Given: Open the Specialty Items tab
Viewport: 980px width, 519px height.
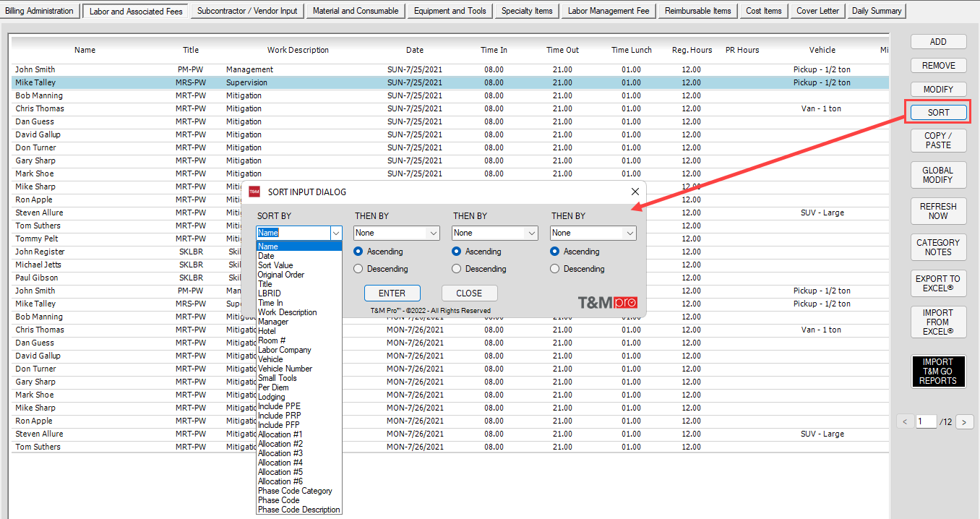Looking at the screenshot, I should [x=527, y=11].
